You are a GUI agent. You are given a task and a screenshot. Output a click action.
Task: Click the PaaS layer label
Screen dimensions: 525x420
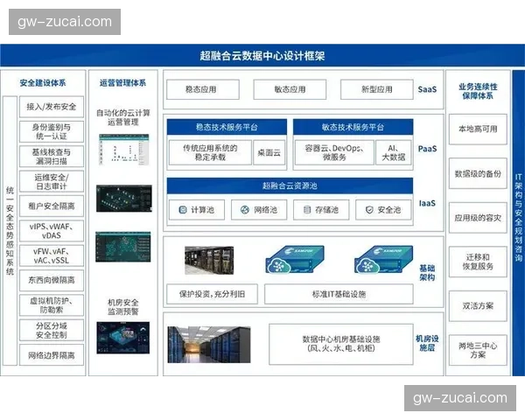(427, 149)
